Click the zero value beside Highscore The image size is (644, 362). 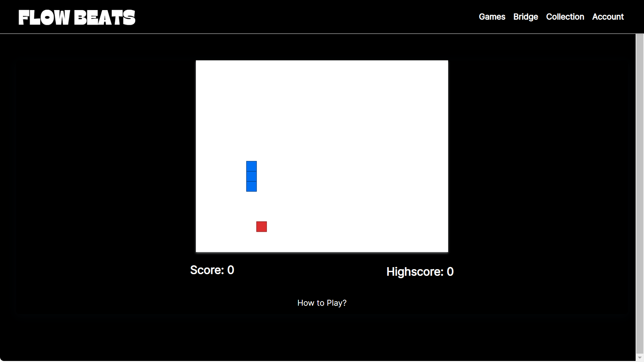coord(450,272)
